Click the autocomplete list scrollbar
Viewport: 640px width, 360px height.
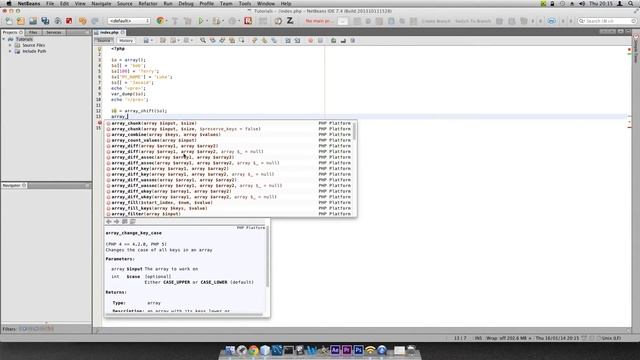[354, 131]
